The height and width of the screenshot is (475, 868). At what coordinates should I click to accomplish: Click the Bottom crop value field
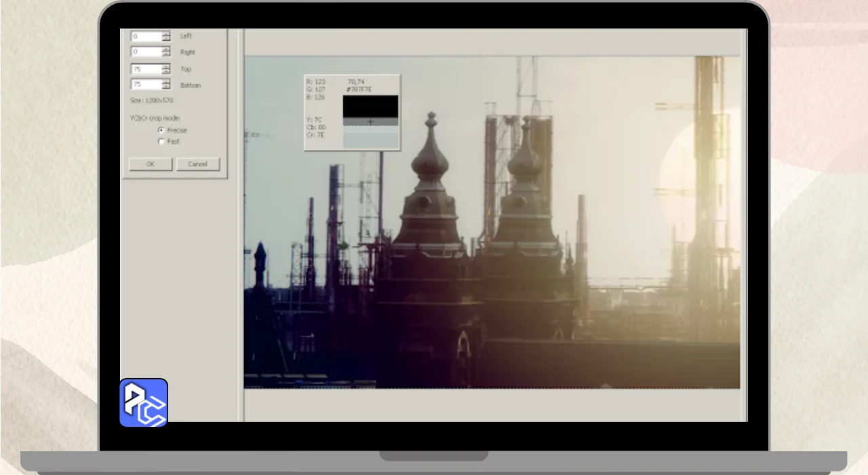click(x=146, y=85)
